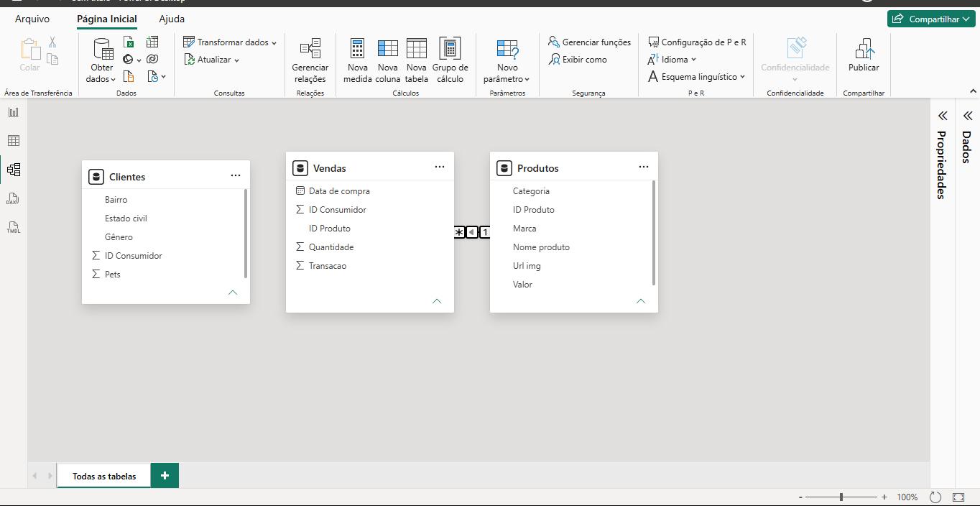
Task: Open Esquema linguístico dropdown
Action: tap(696, 77)
